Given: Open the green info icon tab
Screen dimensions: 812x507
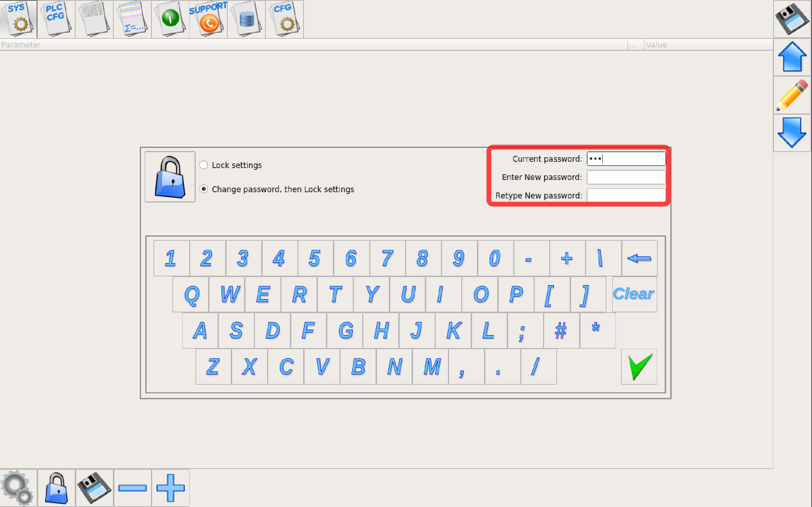Looking at the screenshot, I should 170,19.
